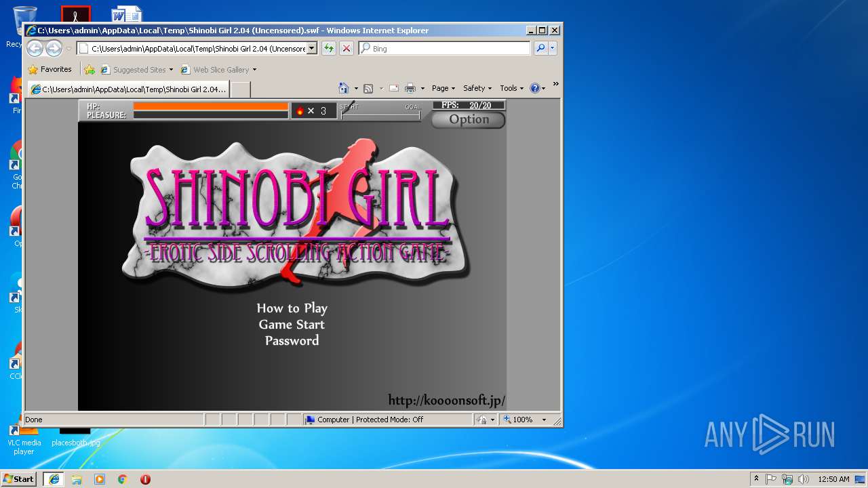Open the Web Slice Gallery link
This screenshot has width=868, height=488.
click(215, 69)
